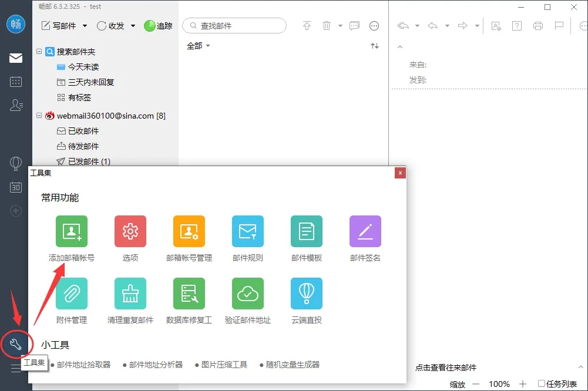The image size is (588, 391).
Task: Click the Image Compression Tool link (图片压缩工具)
Action: click(224, 365)
